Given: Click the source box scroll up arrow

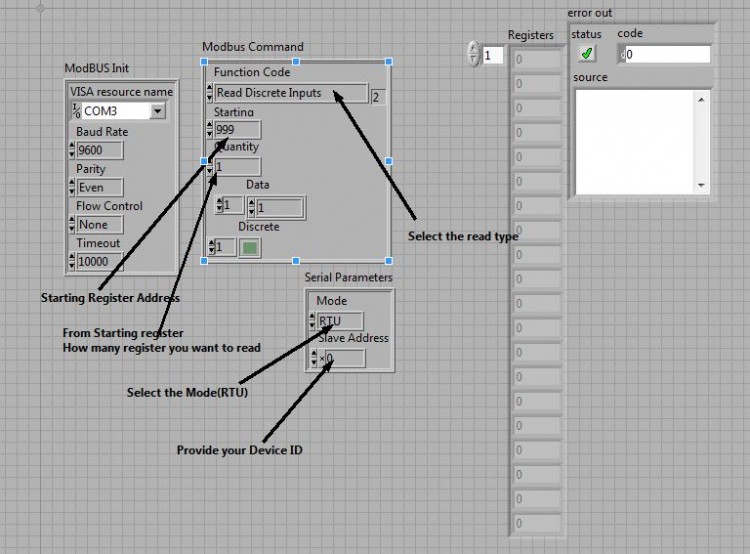Looking at the screenshot, I should [x=701, y=100].
